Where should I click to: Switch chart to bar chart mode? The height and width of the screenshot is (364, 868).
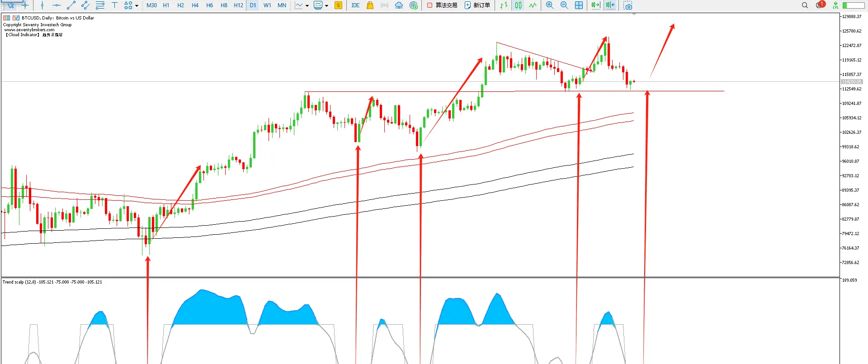pos(504,5)
